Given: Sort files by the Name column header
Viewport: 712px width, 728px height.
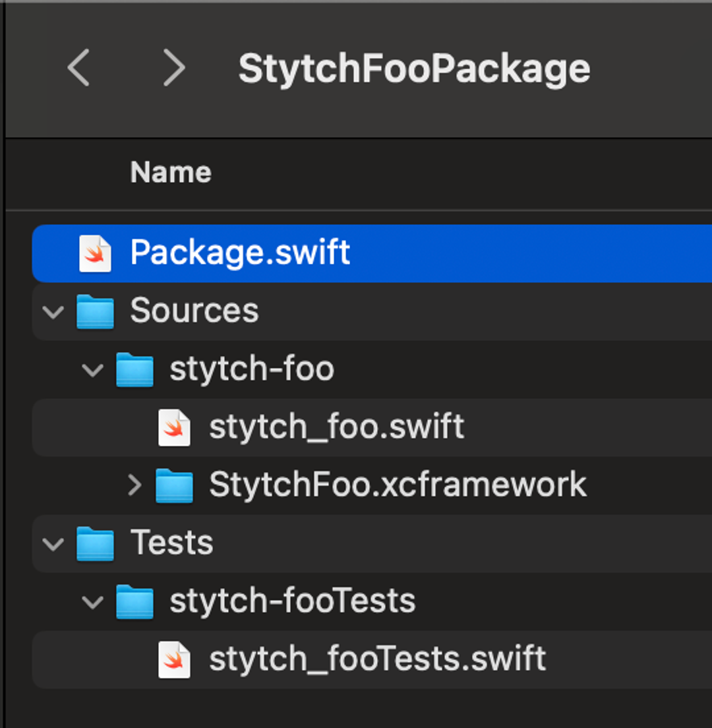Looking at the screenshot, I should (x=171, y=173).
